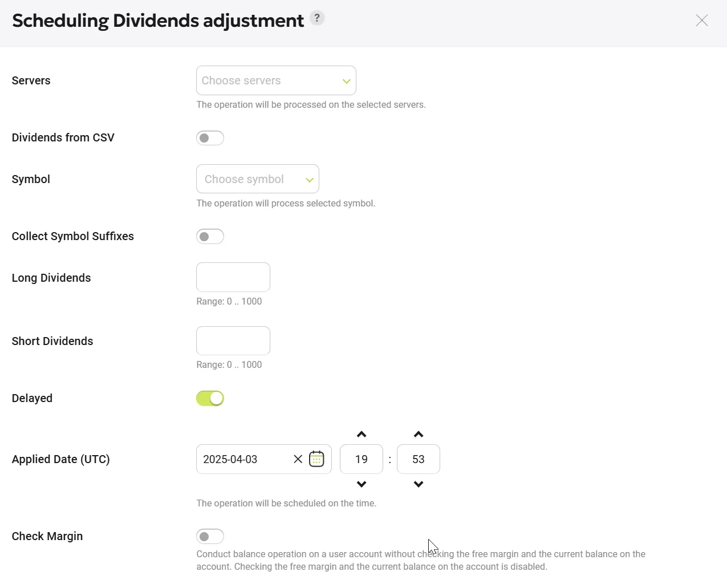
Task: Close the Scheduling Dividends adjustment dialog
Action: point(702,21)
